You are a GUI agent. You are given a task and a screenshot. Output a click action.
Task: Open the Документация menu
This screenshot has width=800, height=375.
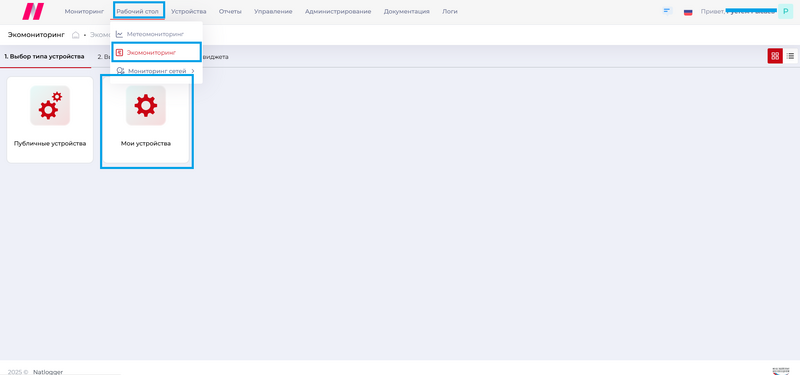[407, 11]
